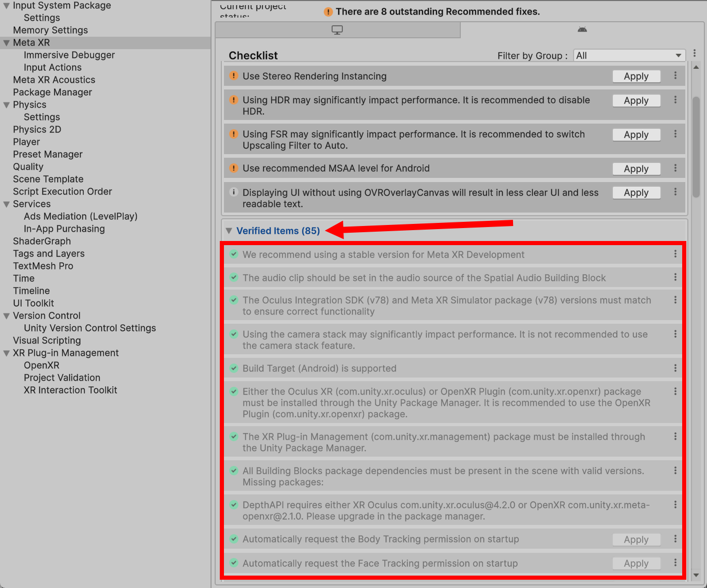This screenshot has height=588, width=707.
Task: Collapse the XR Plug-in Management node
Action: click(x=6, y=353)
